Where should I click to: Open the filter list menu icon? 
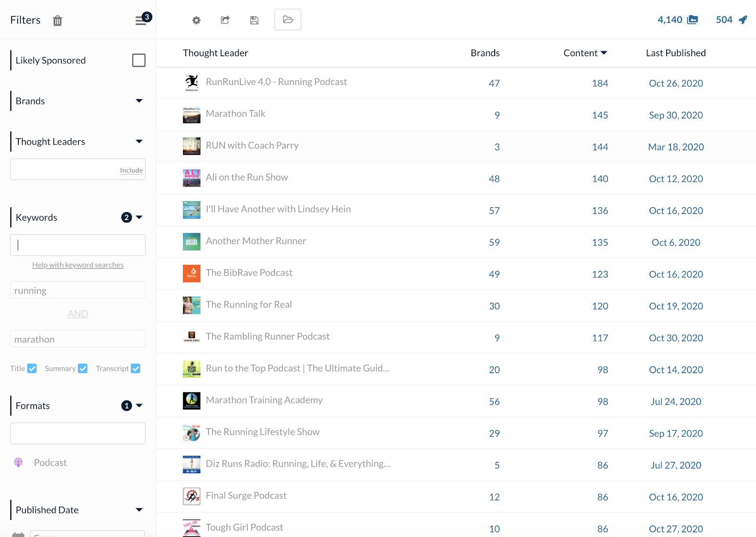pos(141,20)
